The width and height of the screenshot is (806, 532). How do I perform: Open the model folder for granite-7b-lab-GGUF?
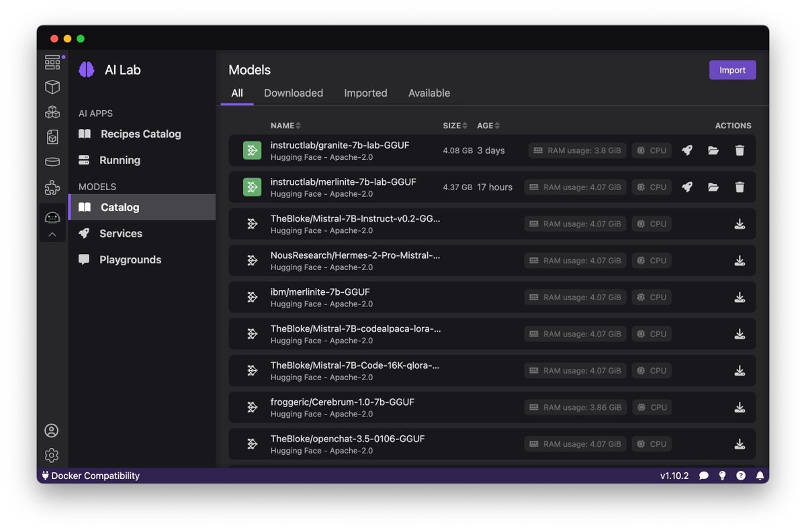coord(713,150)
